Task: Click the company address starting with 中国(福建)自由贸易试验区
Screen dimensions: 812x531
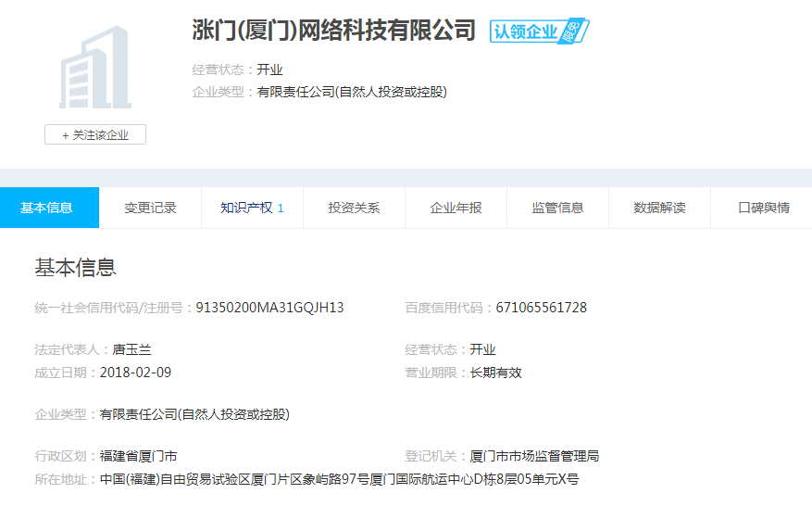Action: pos(339,479)
